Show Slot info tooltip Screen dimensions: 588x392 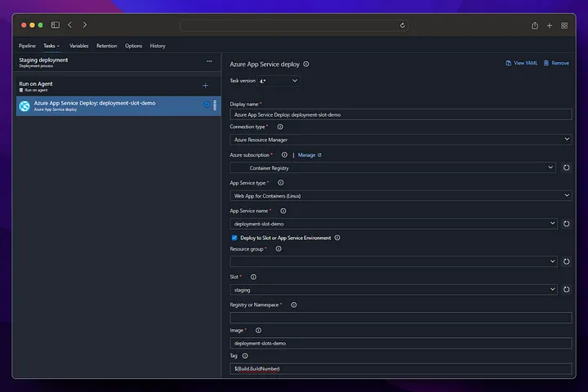pyautogui.click(x=253, y=277)
